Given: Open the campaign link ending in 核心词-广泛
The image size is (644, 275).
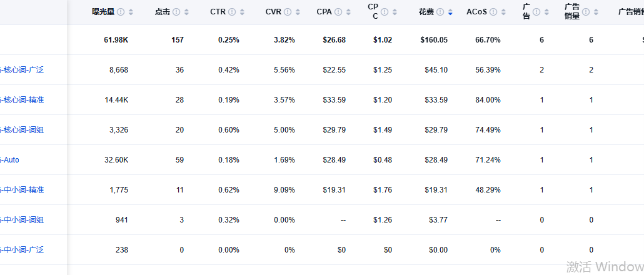Looking at the screenshot, I should [21, 70].
